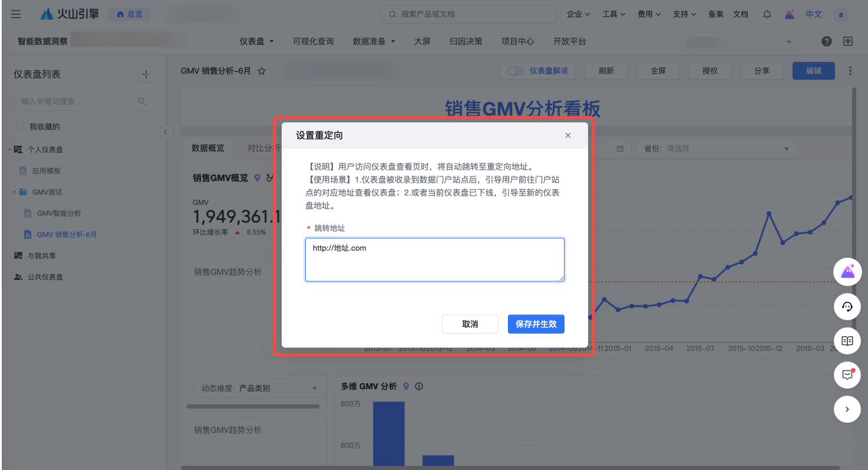Open the user avatar "a" menu

click(x=841, y=14)
